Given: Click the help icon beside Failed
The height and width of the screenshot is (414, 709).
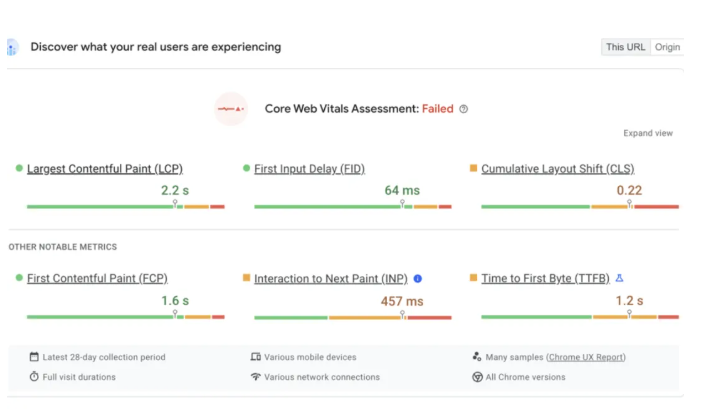Looking at the screenshot, I should 463,109.
